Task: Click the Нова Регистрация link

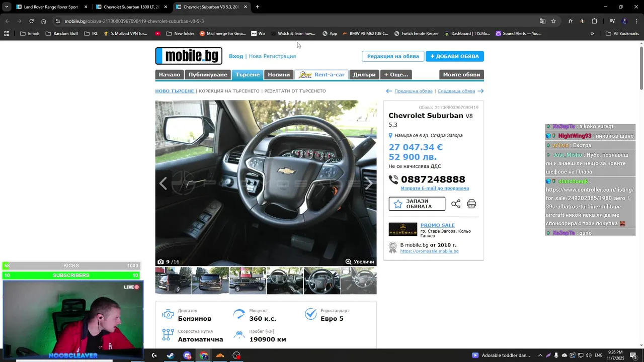Action: (x=272, y=56)
